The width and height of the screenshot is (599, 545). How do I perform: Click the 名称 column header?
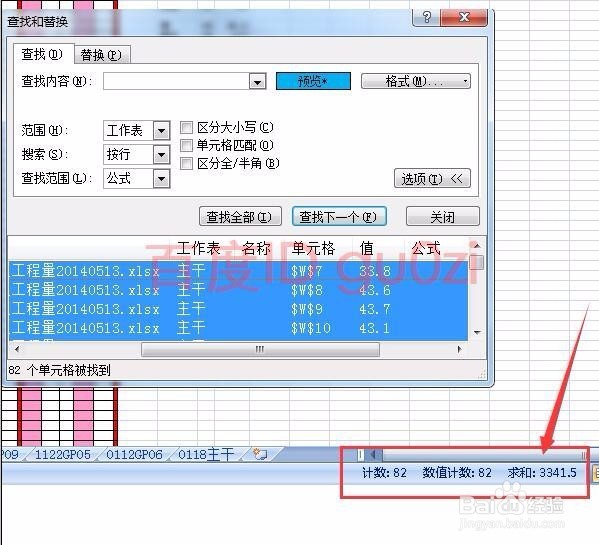256,248
